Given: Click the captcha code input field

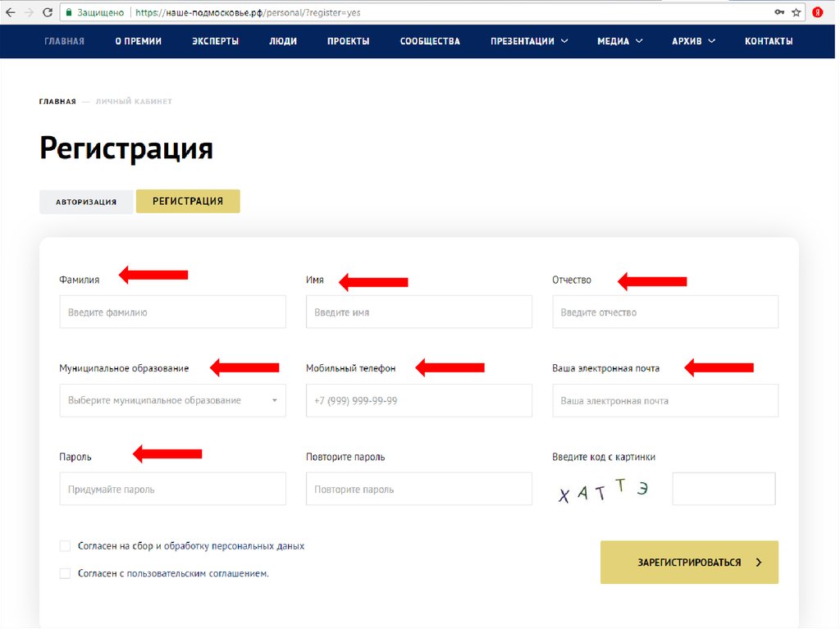Looking at the screenshot, I should 724,489.
